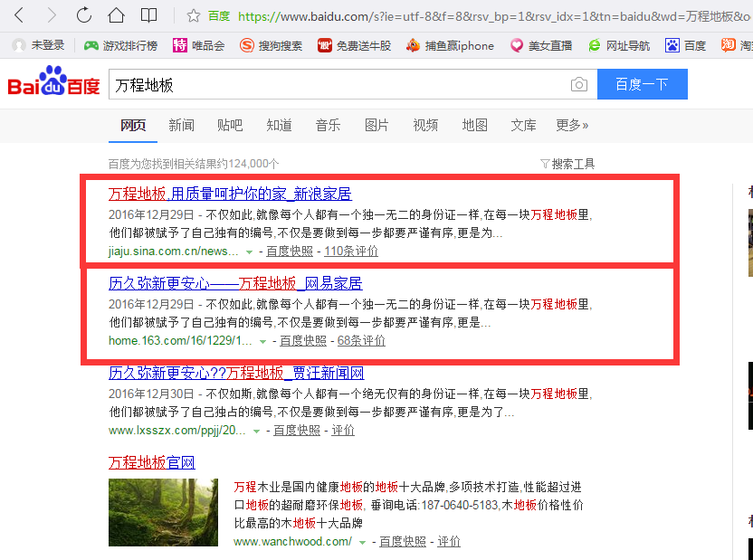Open the browser home page icon
Image resolution: width=753 pixels, height=560 pixels.
click(116, 14)
